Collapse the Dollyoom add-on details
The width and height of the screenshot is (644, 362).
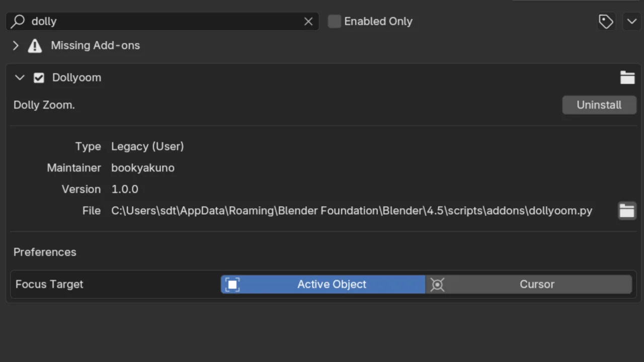coord(20,78)
